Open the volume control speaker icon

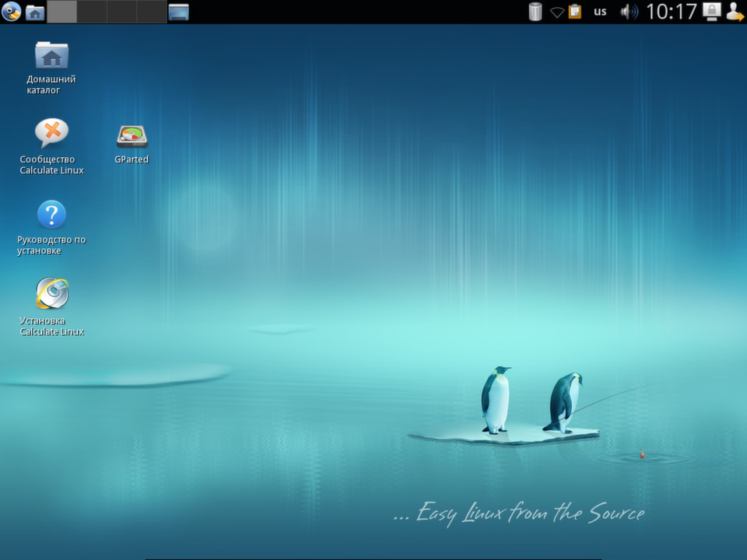(x=629, y=12)
